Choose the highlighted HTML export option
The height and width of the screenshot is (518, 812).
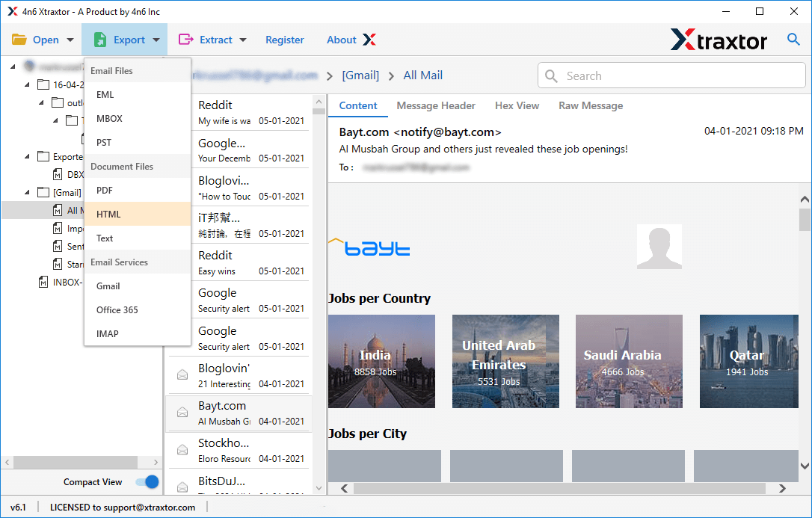pos(138,215)
